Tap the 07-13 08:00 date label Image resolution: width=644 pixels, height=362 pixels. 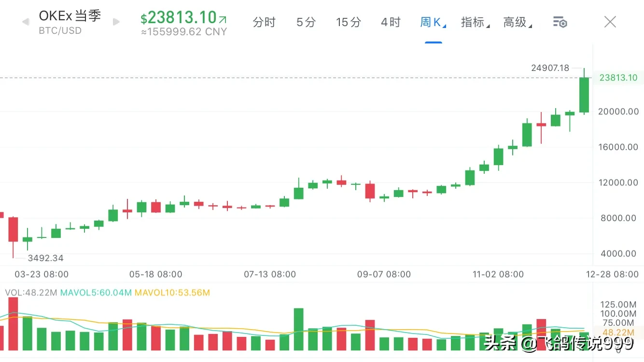[270, 274]
